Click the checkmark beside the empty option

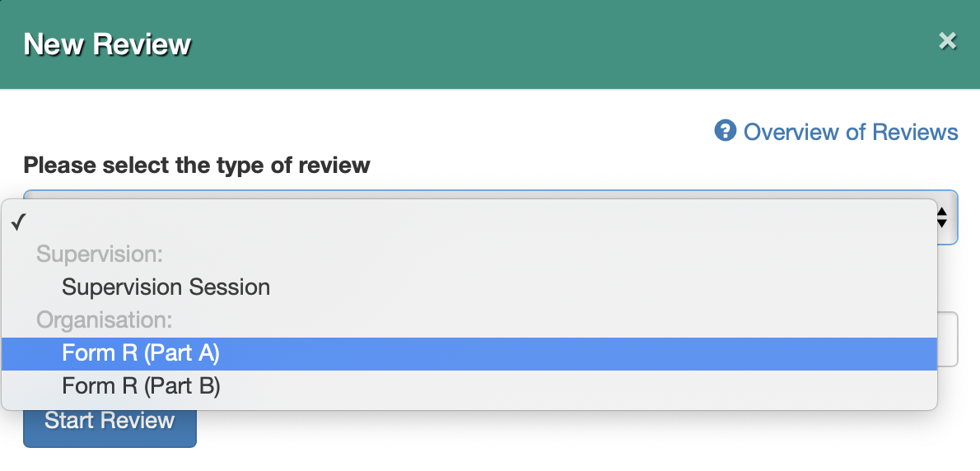[19, 222]
